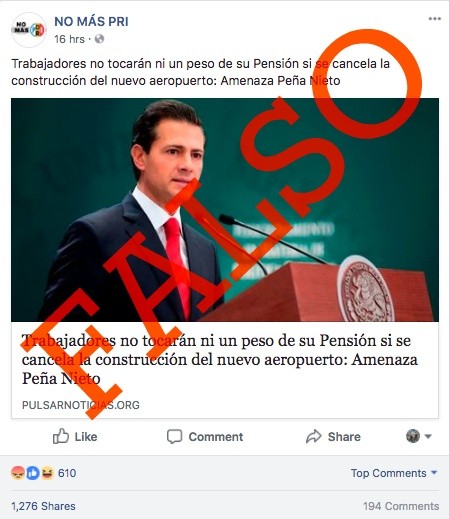Click the globe public audience icon
449x519 pixels.
point(99,39)
